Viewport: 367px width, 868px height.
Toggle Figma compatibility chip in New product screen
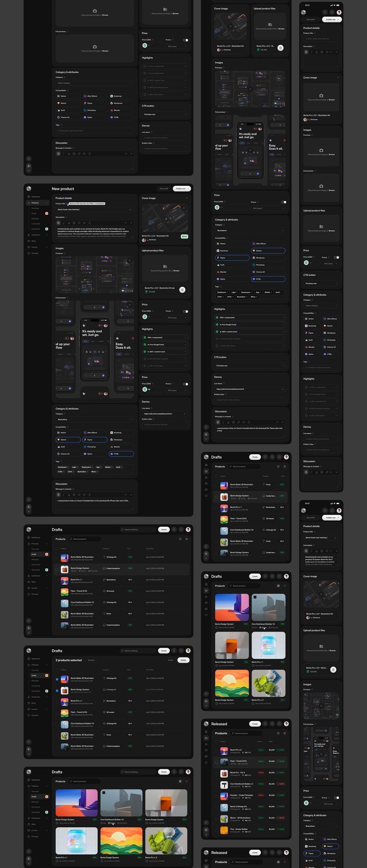[x=95, y=440]
